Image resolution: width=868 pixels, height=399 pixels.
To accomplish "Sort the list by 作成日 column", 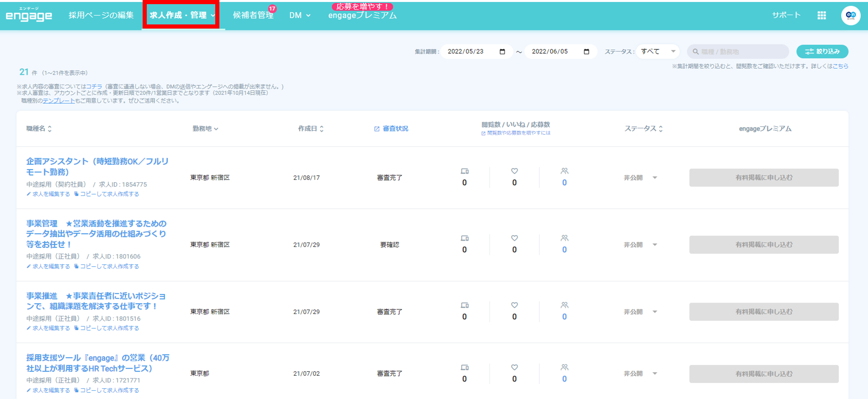I will [311, 128].
